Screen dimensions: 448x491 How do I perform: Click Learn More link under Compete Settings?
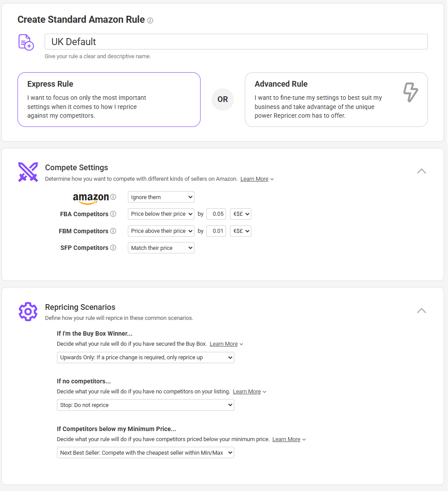254,179
